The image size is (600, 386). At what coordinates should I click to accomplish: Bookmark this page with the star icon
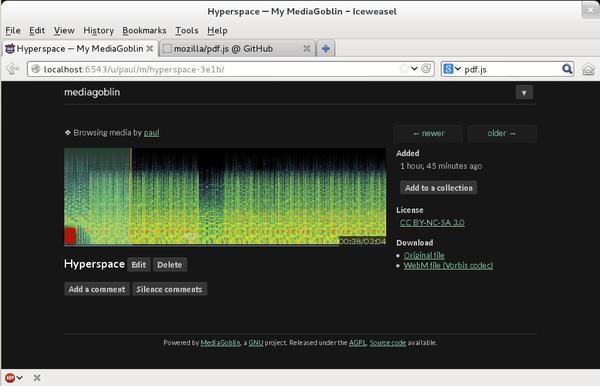404,69
